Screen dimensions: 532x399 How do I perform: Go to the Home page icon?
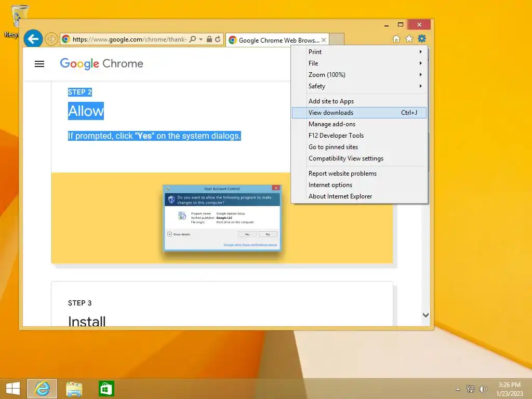click(396, 38)
